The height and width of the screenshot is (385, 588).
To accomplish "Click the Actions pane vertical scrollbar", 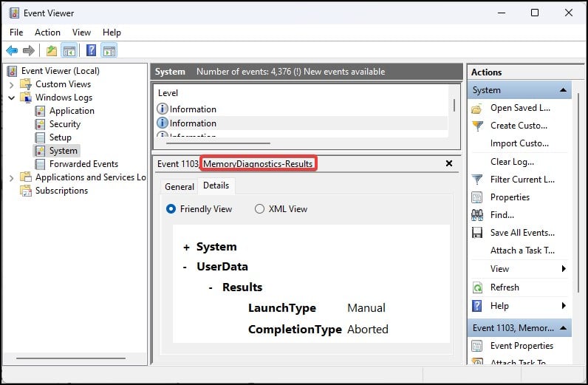I will click(578, 193).
